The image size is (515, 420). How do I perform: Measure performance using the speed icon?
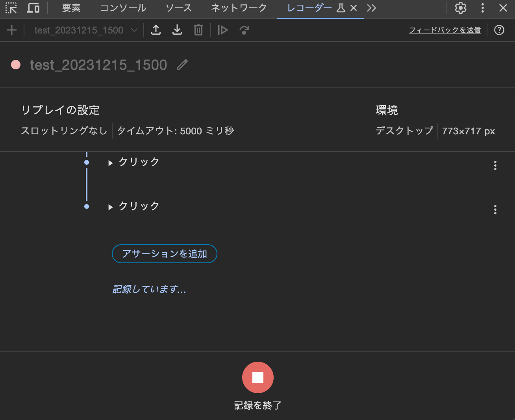point(244,30)
